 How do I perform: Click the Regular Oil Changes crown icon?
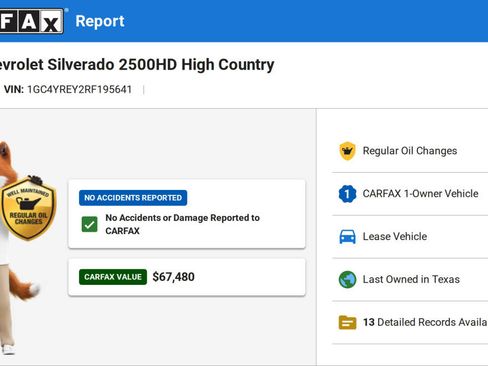point(347,151)
